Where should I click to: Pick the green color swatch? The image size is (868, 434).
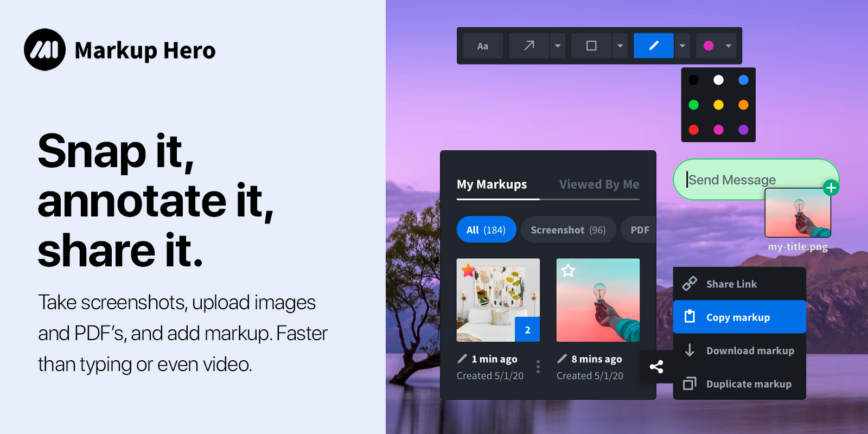coord(693,105)
